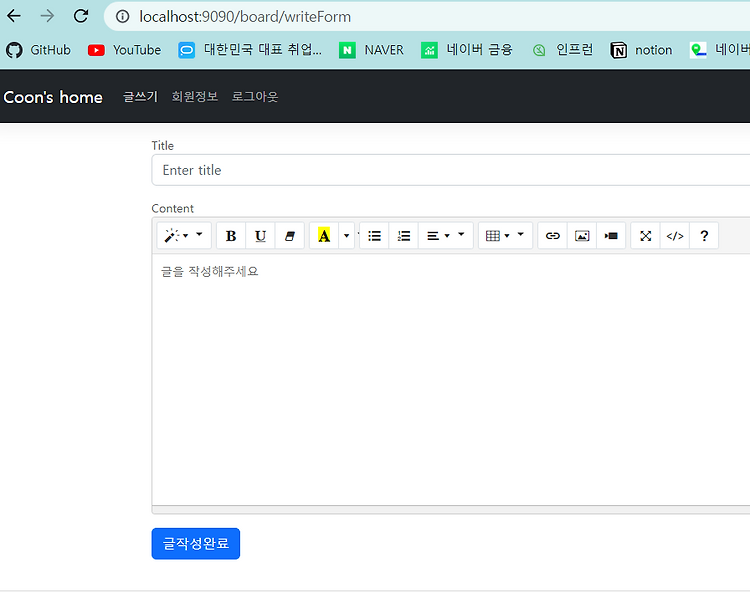Open the YouTube bookmark
This screenshot has width=750, height=593.
pyautogui.click(x=124, y=50)
